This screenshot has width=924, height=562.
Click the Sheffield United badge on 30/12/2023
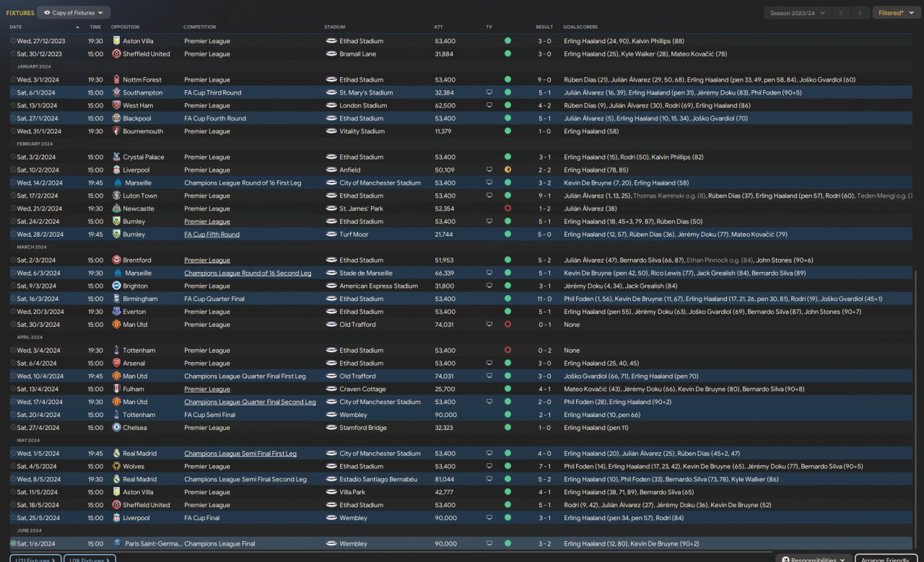[117, 54]
